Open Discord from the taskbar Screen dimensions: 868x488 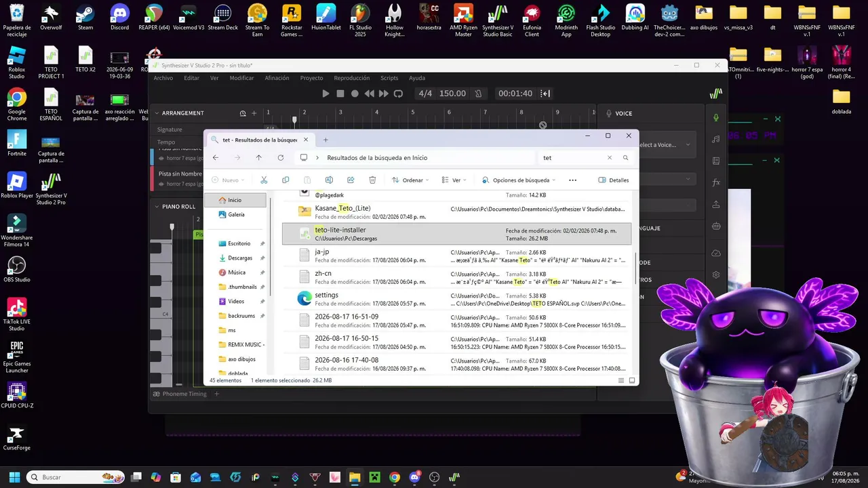[x=414, y=477]
